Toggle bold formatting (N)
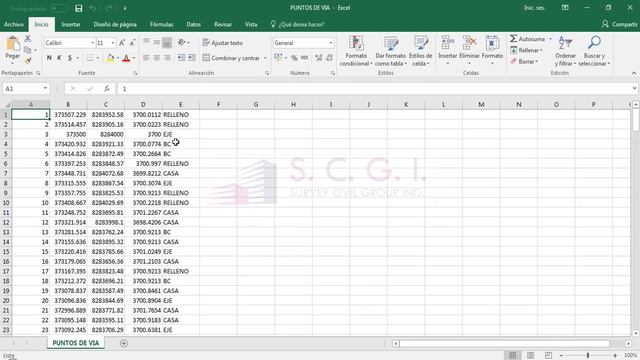 (x=49, y=58)
